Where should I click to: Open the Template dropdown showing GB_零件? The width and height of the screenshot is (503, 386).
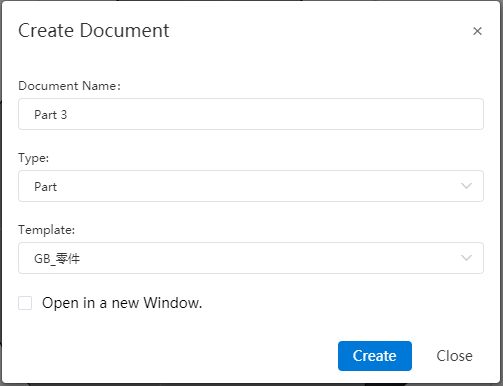tap(251, 258)
